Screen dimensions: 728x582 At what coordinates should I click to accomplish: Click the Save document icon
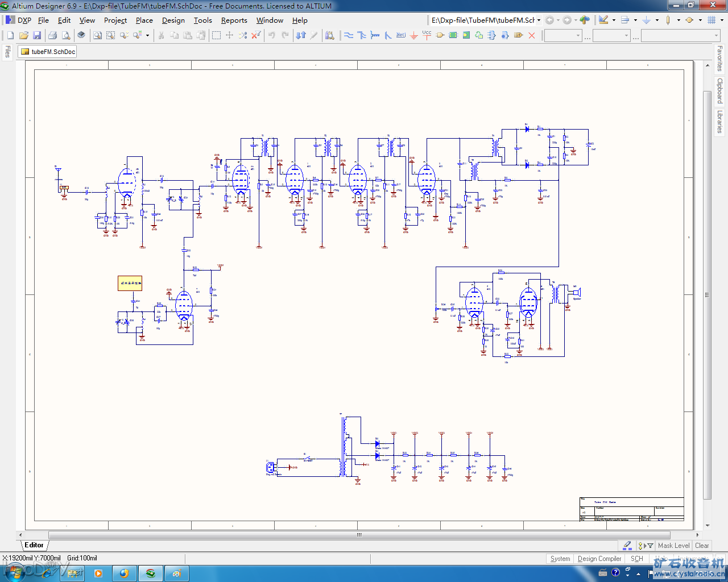click(x=37, y=35)
